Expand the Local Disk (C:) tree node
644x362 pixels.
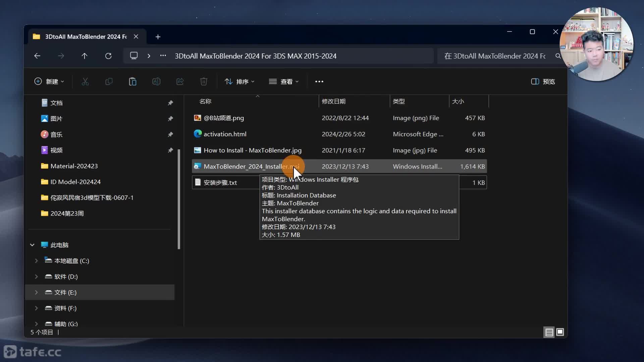tap(36, 261)
